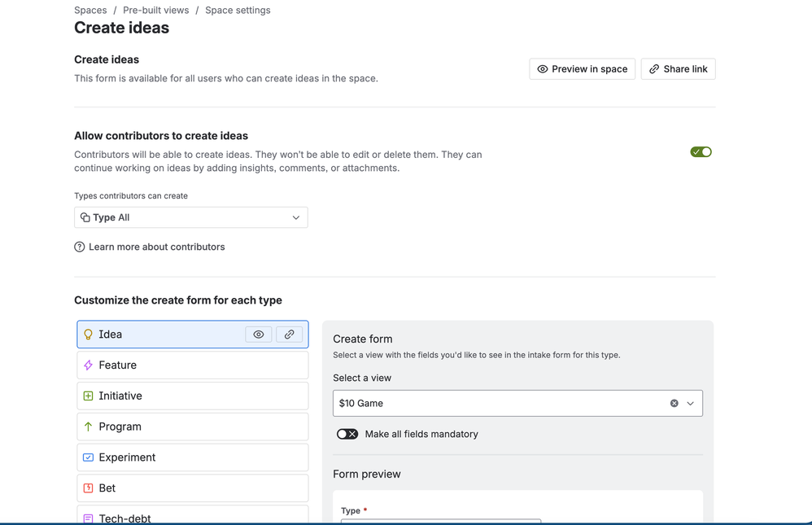The image size is (812, 525).
Task: Click the Select a view label
Action: pyautogui.click(x=362, y=378)
